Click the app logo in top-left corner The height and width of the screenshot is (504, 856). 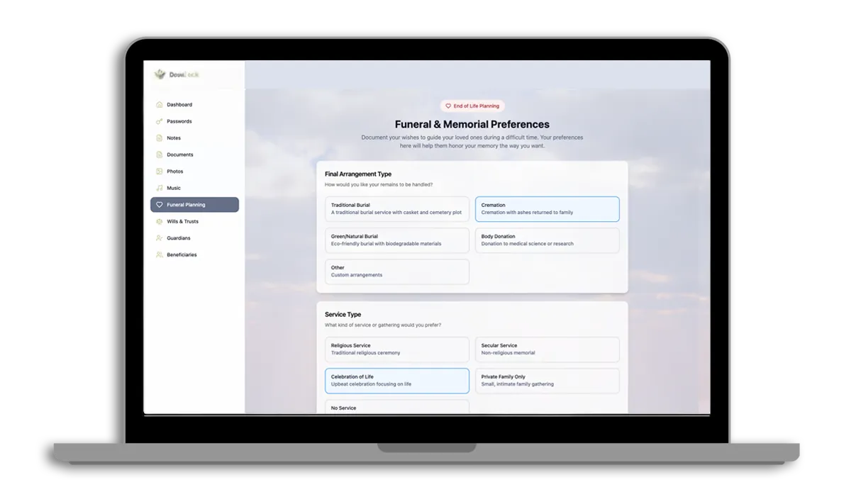click(160, 74)
